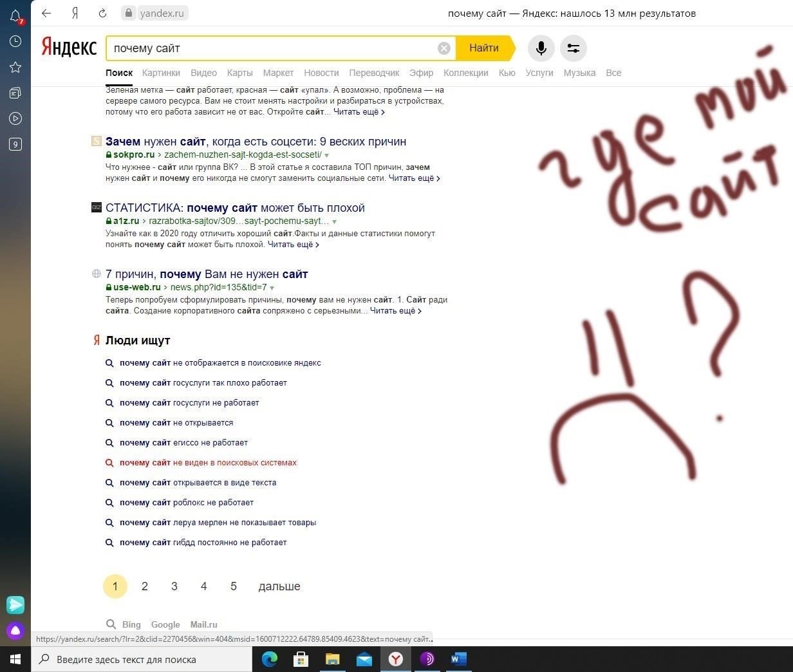Clear the search query with X
Viewport: 793px width, 672px height.
444,48
